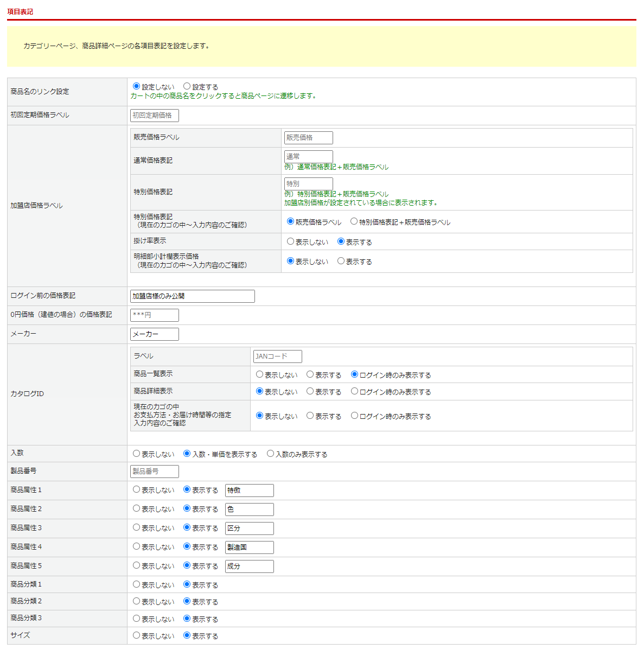
Task: Click the 特別価格表記 text input
Action: coord(308,184)
